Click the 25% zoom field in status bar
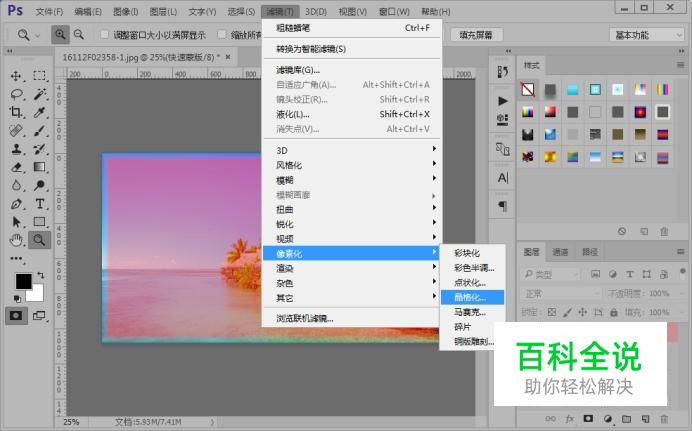692x431 pixels. (71, 422)
